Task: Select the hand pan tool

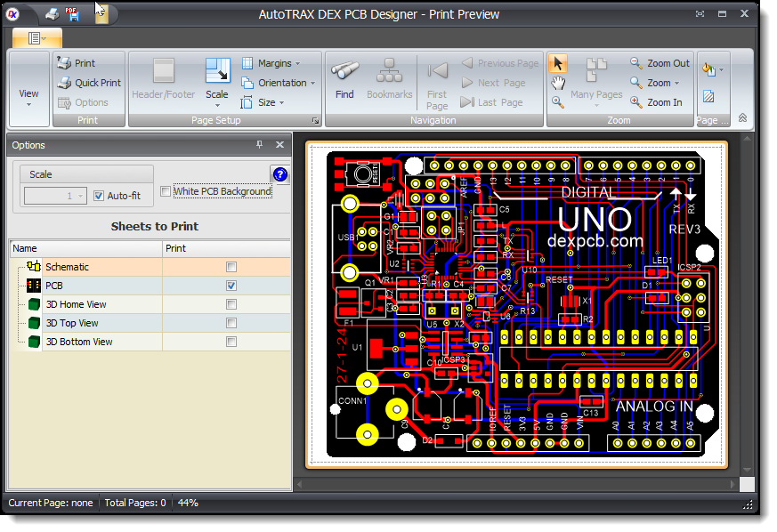Action: pyautogui.click(x=558, y=83)
